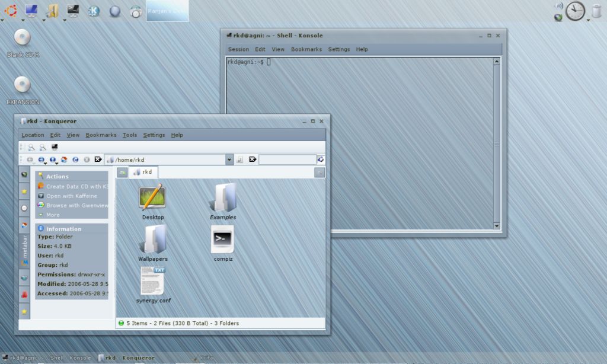Open Konsole Help menu
This screenshot has height=364, width=607.
[362, 49]
